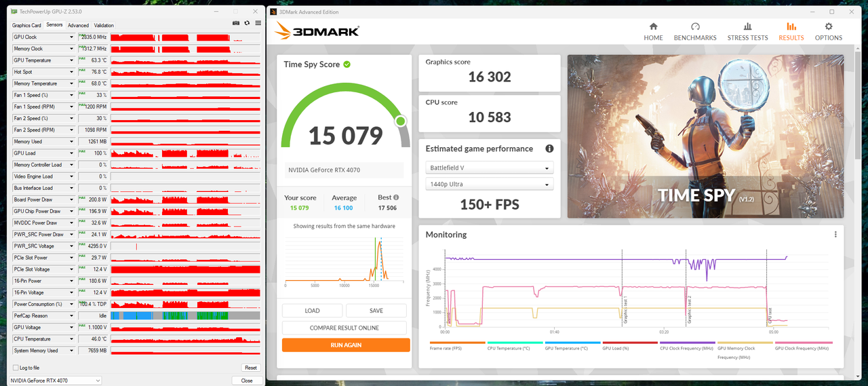Click the CPU score 10 583
This screenshot has height=386, width=868.
(490, 117)
